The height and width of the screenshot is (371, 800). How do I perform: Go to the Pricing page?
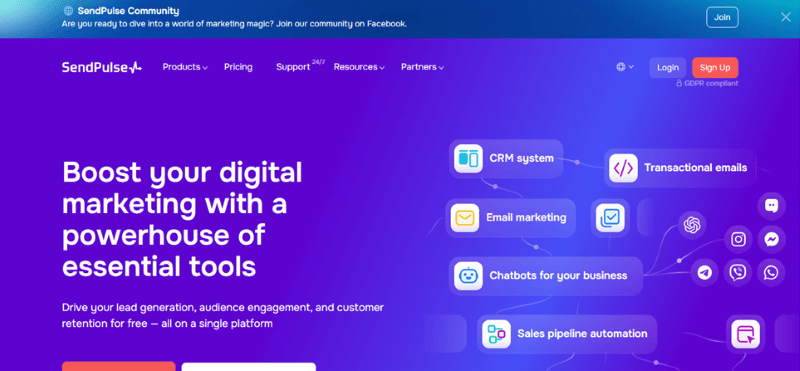pyautogui.click(x=238, y=67)
